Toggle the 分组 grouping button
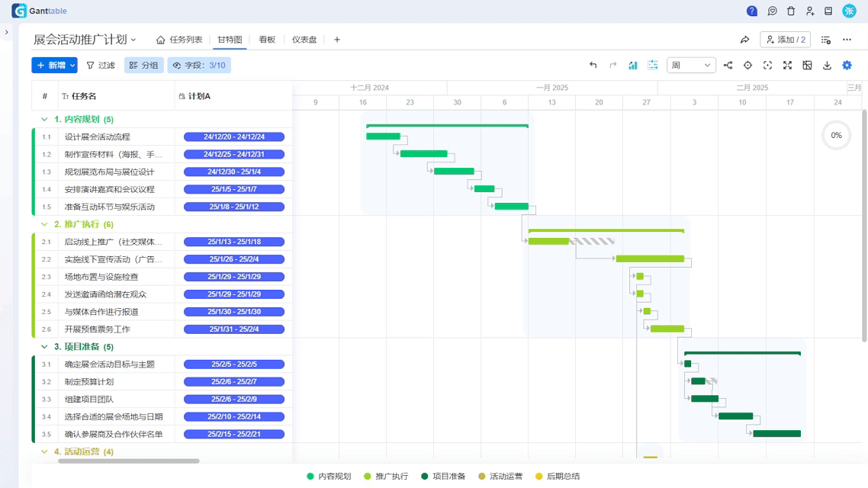The height and width of the screenshot is (488, 868). 143,66
